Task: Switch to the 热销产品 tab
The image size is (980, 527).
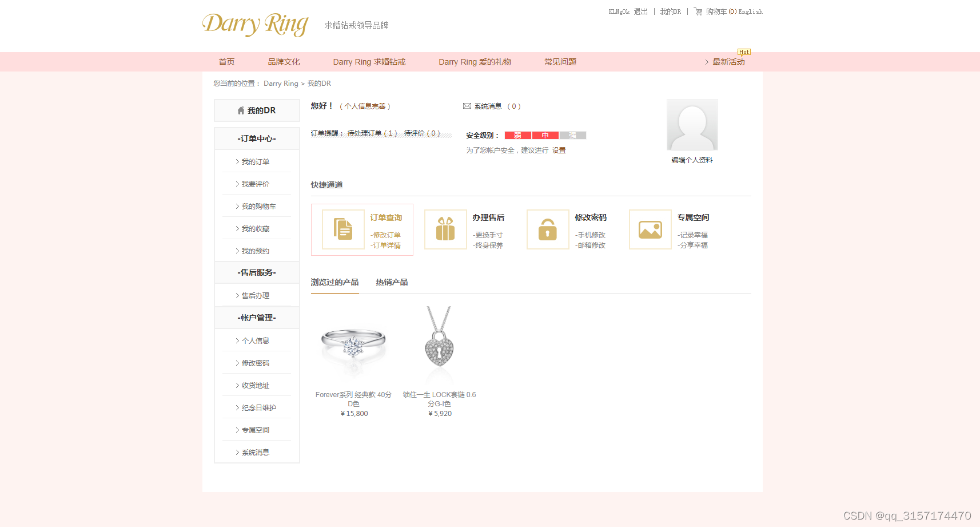Action: coord(392,282)
